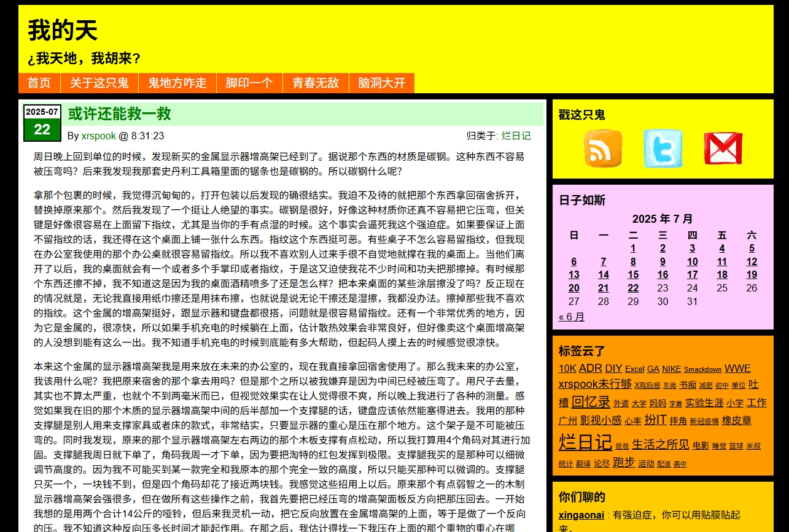789x532 pixels.
Task: Open calendar date 15 posts
Action: 633,275
